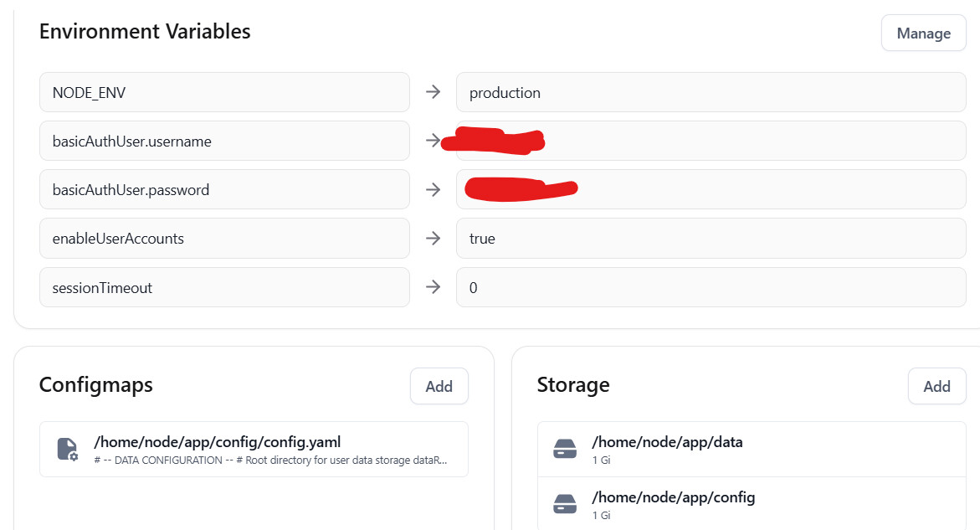Click the Manage environment variables button
This screenshot has width=980, height=530.
coord(923,33)
